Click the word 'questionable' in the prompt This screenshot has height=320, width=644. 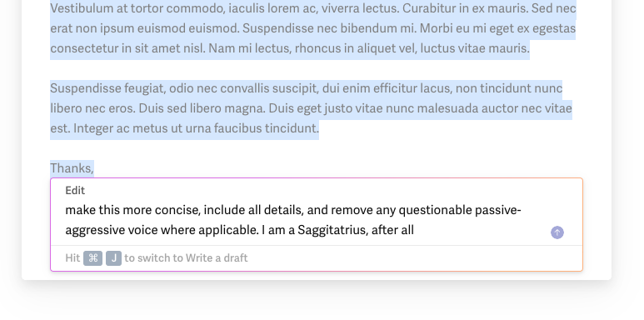click(436, 210)
